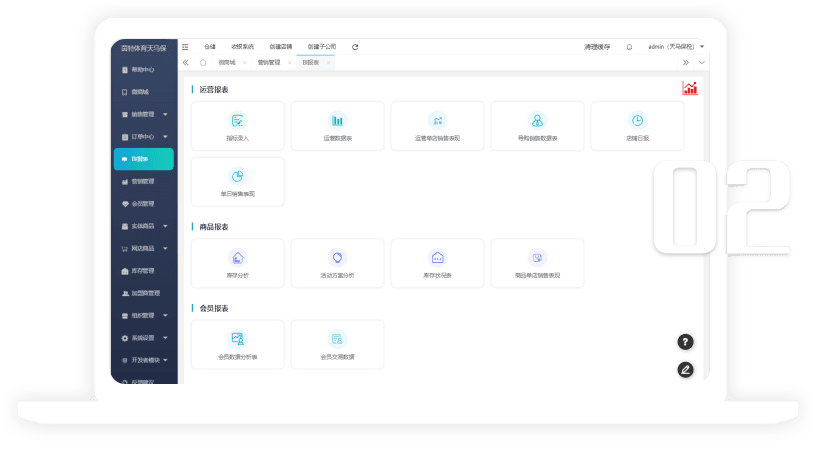Open the 库存分析 report icon
831x453 pixels.
237,257
